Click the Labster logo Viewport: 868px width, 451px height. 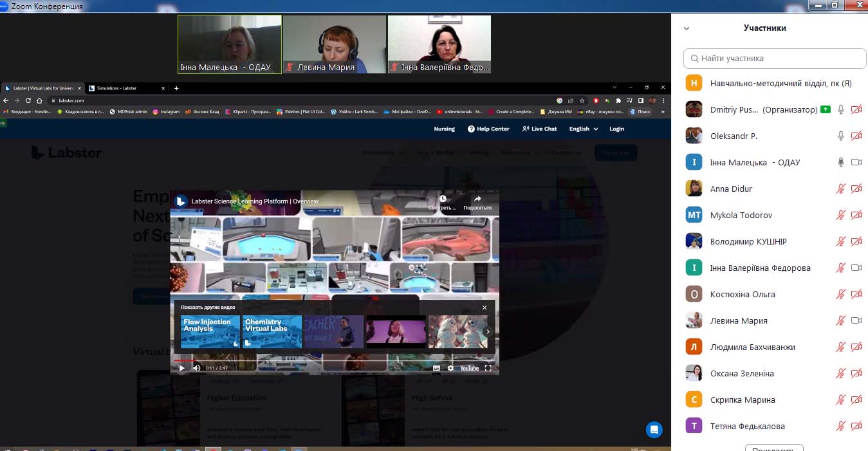[66, 152]
